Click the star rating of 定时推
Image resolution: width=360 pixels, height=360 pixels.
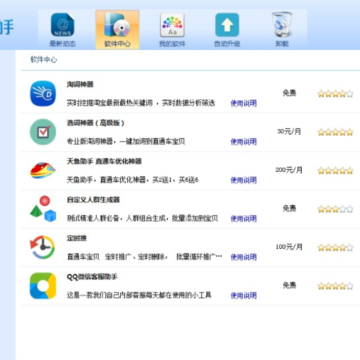point(335,248)
